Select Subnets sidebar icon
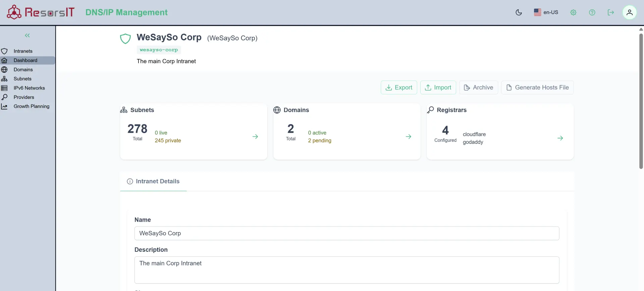The image size is (644, 291). click(4, 79)
